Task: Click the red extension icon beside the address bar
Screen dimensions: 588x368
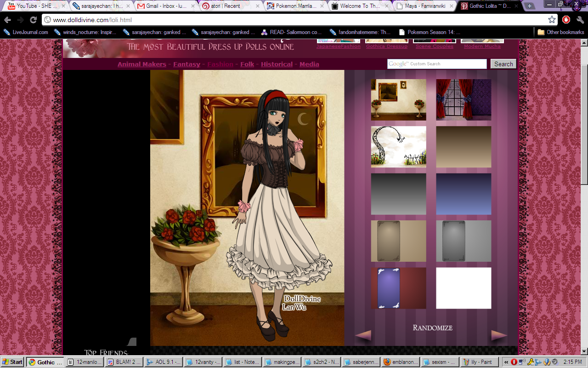Action: [566, 20]
